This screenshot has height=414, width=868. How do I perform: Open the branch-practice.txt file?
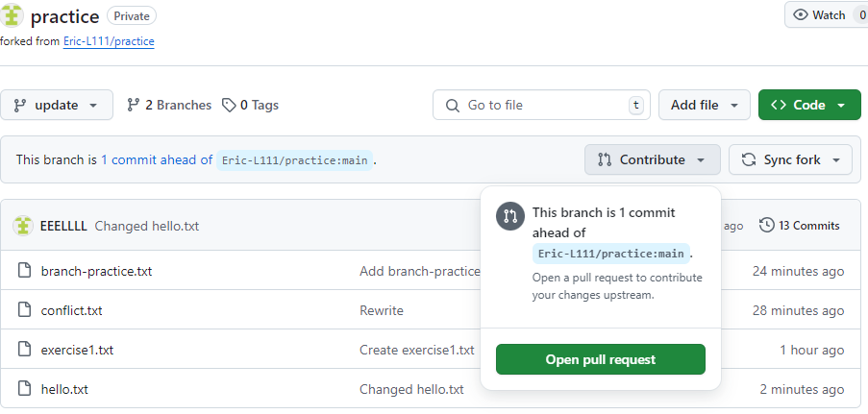pos(96,271)
